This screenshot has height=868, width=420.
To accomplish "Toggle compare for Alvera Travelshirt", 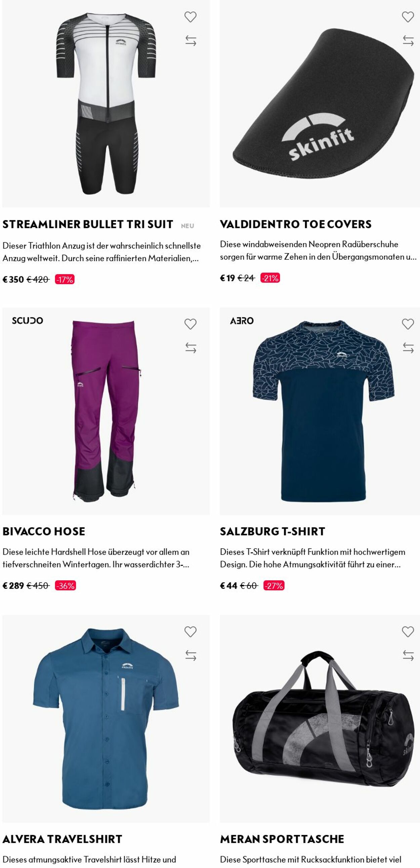I will tap(191, 656).
